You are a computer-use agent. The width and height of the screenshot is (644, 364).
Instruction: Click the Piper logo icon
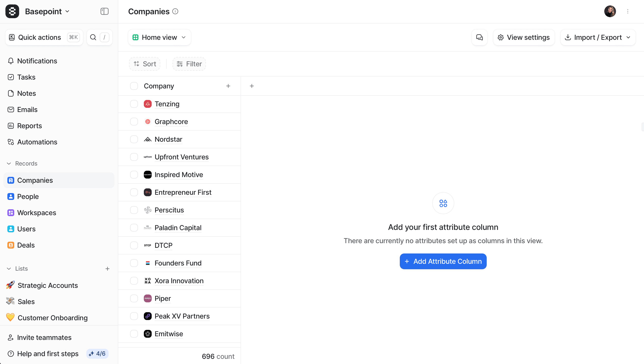148,298
